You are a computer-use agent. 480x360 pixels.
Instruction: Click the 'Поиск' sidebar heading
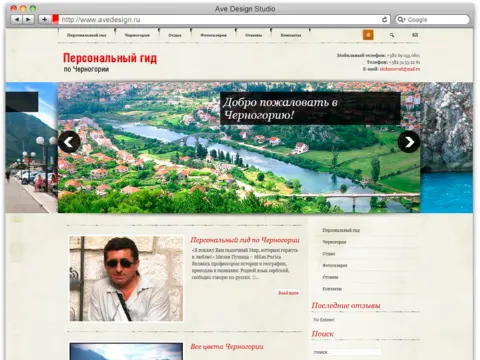point(323,334)
